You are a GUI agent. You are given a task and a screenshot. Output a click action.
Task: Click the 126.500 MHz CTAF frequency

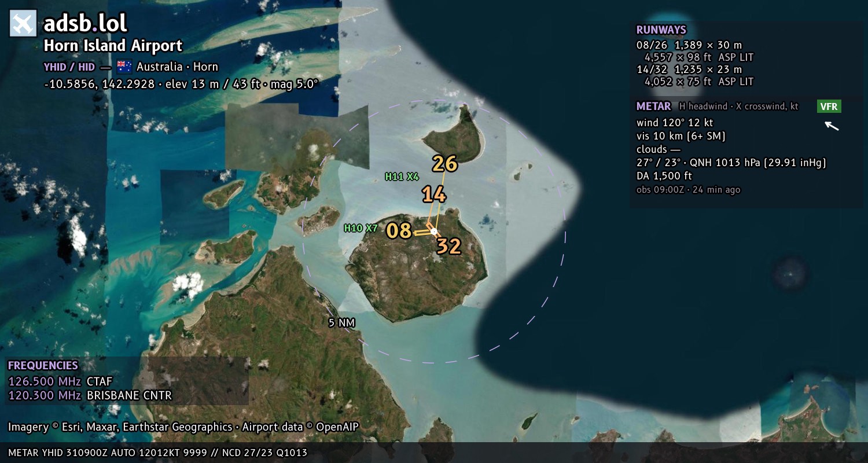[60, 381]
